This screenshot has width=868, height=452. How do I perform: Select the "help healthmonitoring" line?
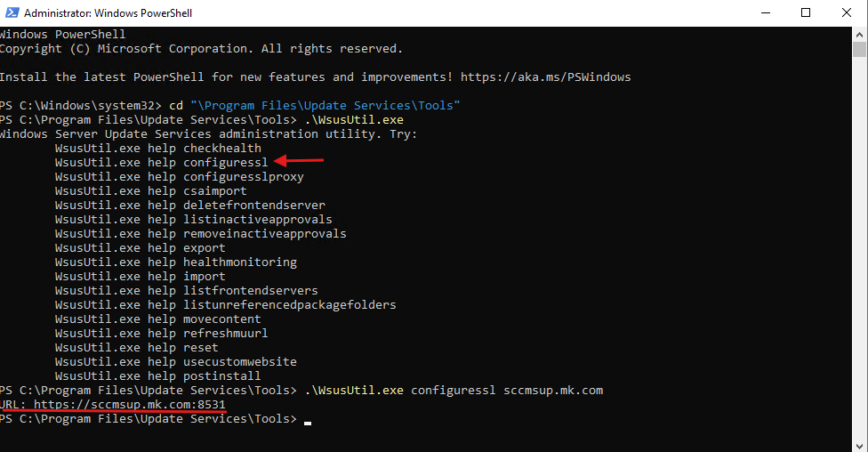pyautogui.click(x=175, y=262)
